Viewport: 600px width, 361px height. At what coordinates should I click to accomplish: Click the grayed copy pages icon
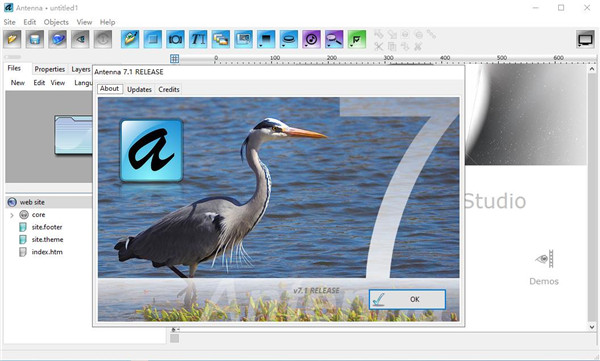click(x=392, y=47)
